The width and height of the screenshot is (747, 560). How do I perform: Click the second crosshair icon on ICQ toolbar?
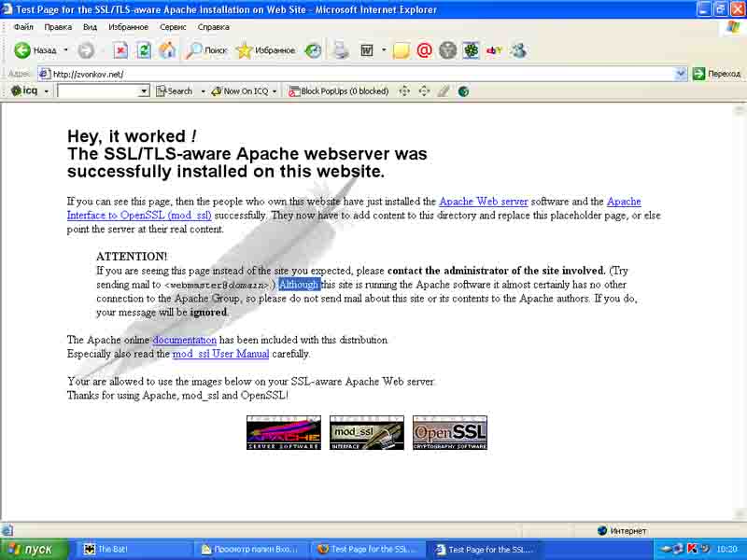(x=424, y=91)
